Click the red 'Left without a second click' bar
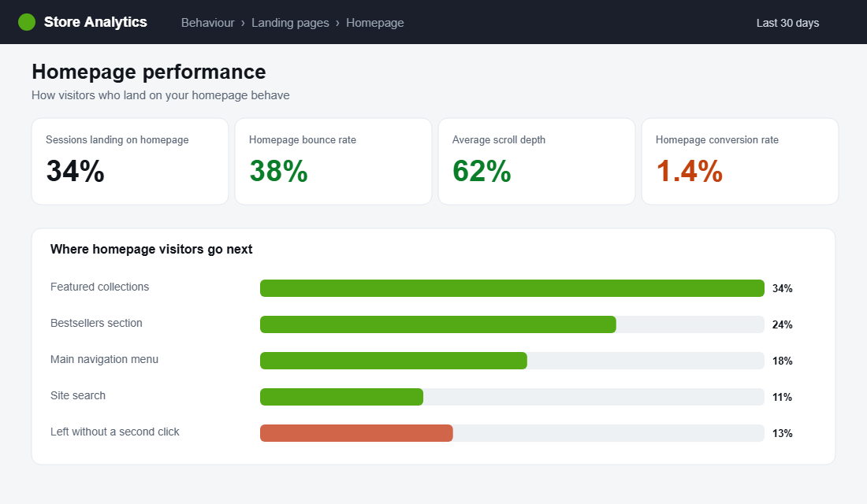867x504 pixels. pyautogui.click(x=356, y=433)
